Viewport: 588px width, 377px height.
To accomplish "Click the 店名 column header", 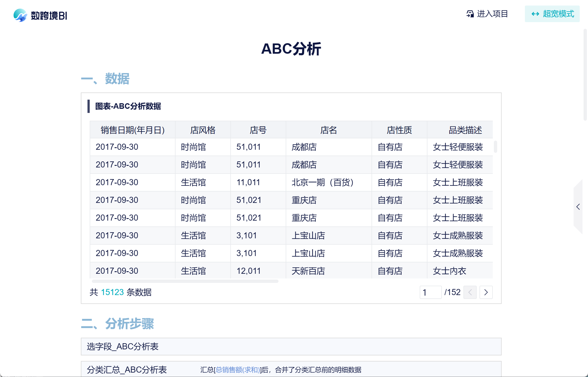I will [328, 130].
